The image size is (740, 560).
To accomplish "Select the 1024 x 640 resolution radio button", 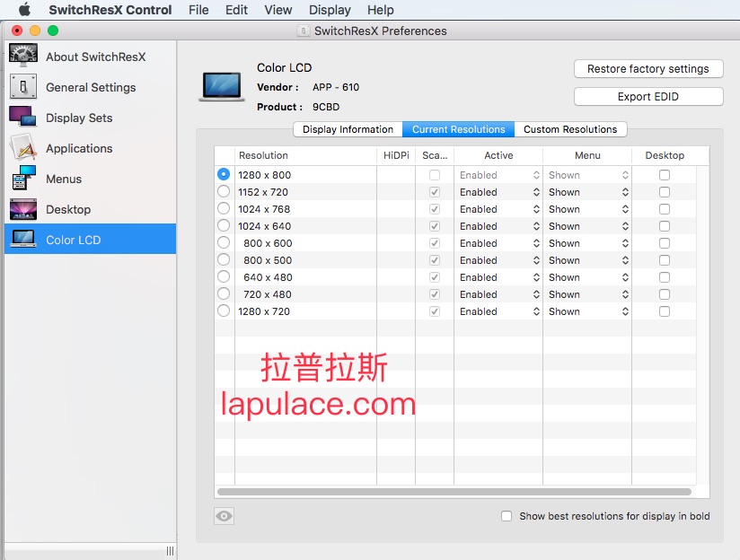I will point(224,225).
